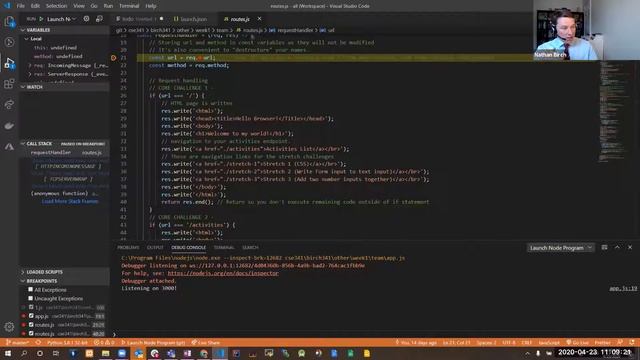Collapse the Variables section
640x360 pixels.
pyautogui.click(x=64, y=30)
